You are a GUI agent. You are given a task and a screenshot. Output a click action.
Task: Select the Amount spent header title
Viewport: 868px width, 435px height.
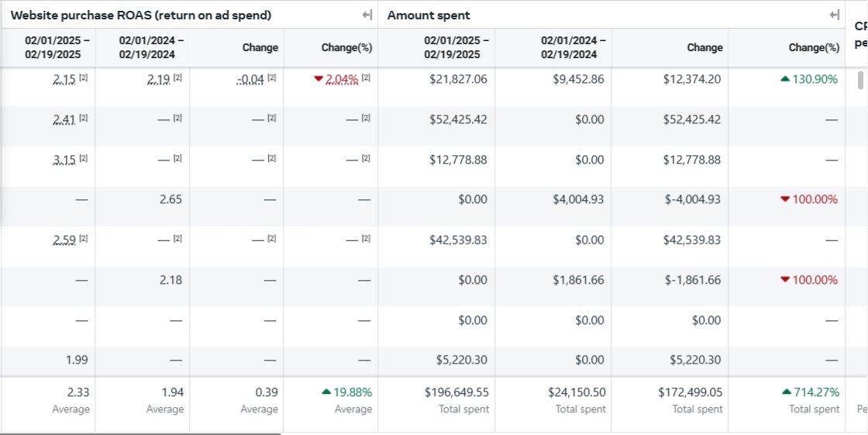(x=429, y=16)
